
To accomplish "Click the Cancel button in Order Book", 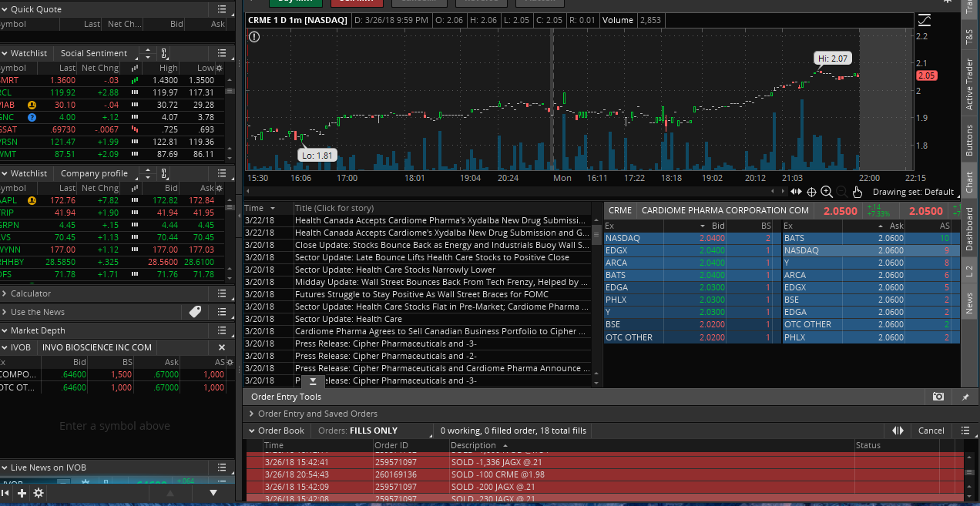I will tap(931, 431).
